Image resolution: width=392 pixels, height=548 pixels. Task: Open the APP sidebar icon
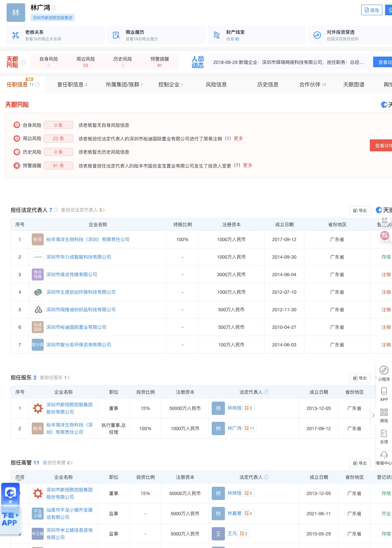(x=384, y=394)
